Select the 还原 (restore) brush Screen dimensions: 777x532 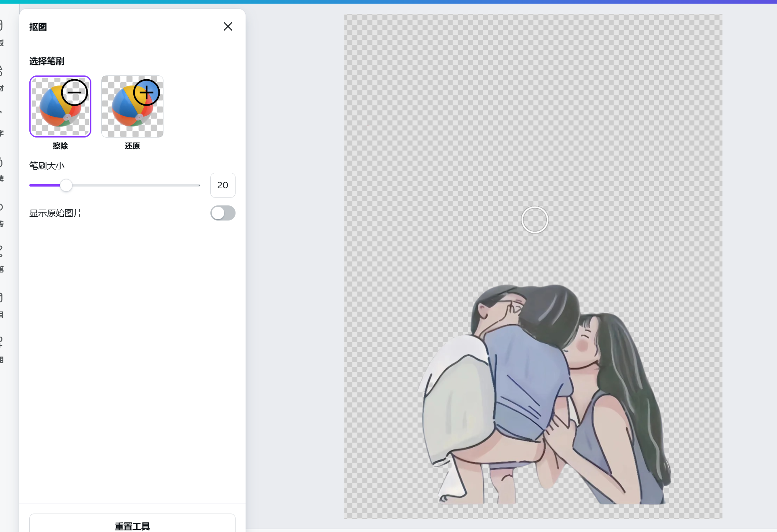pyautogui.click(x=132, y=106)
